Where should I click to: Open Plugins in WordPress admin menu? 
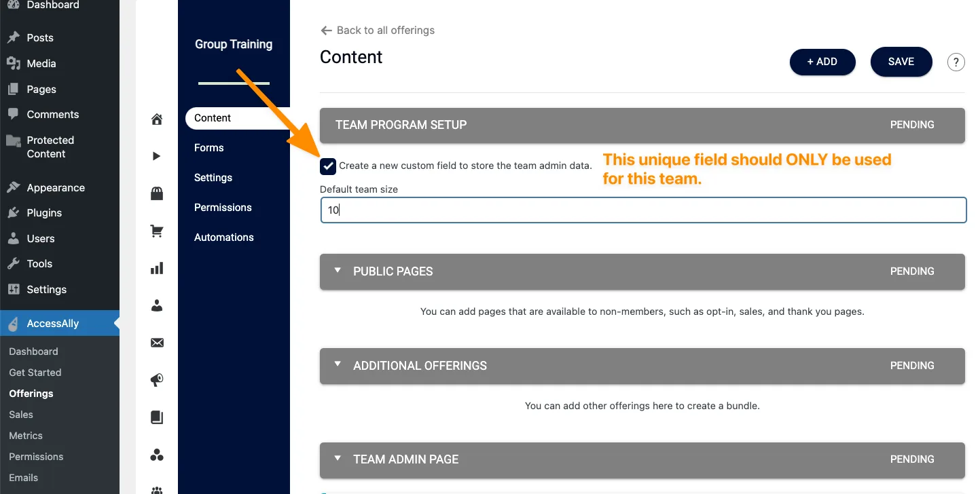pos(44,213)
